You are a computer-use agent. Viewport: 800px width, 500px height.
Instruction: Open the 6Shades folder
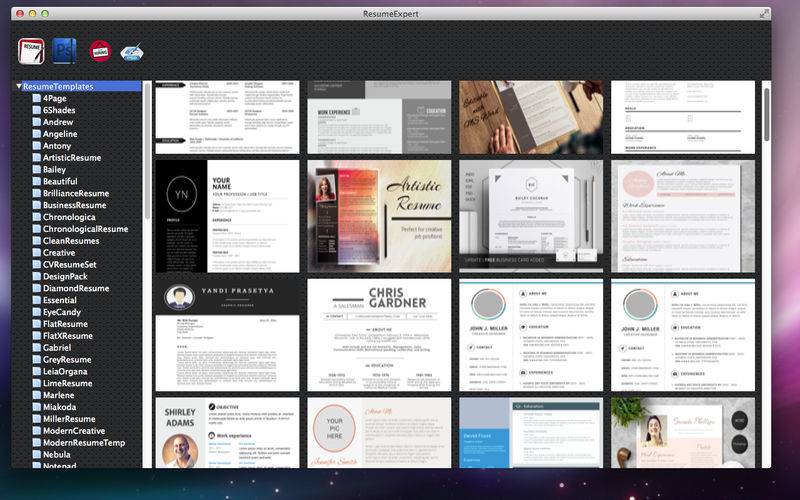(x=54, y=110)
